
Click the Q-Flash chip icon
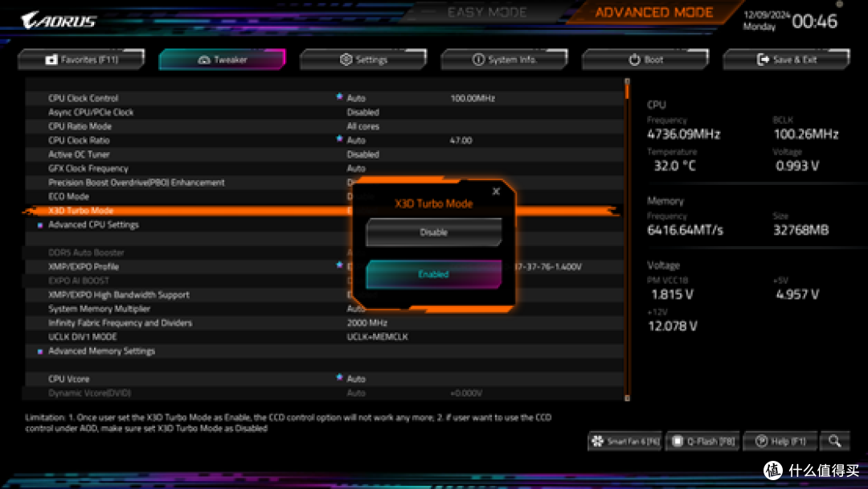(x=677, y=442)
